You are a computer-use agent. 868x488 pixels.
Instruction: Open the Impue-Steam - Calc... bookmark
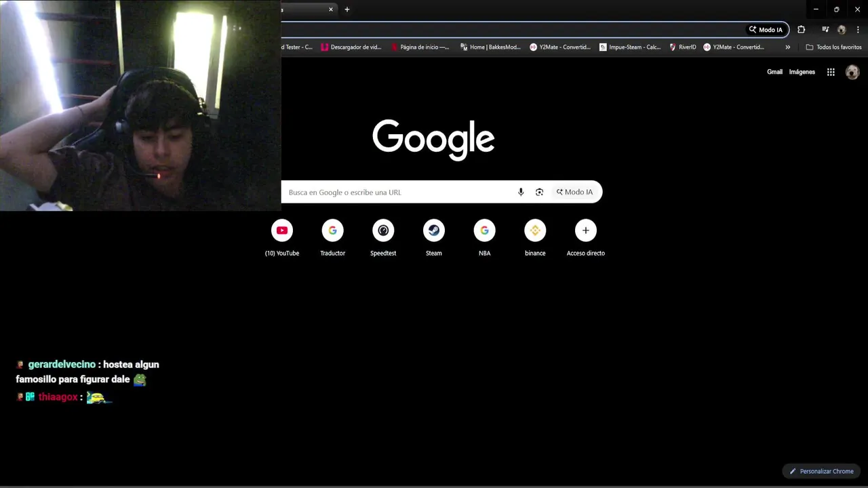tap(630, 47)
